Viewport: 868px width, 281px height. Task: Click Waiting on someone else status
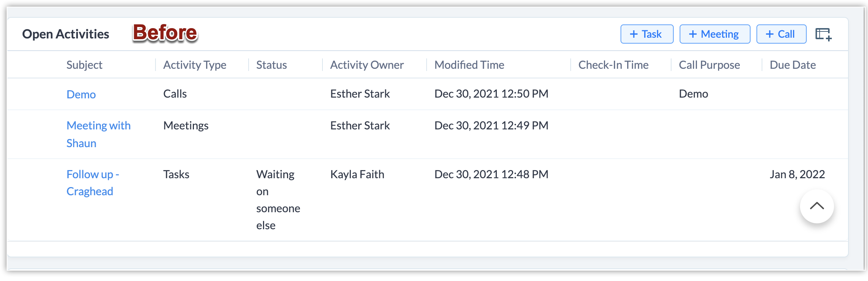click(x=278, y=200)
